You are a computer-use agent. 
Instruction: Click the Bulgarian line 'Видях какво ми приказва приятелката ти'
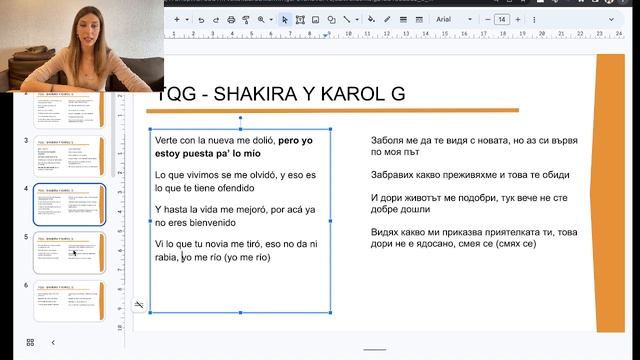pos(474,232)
